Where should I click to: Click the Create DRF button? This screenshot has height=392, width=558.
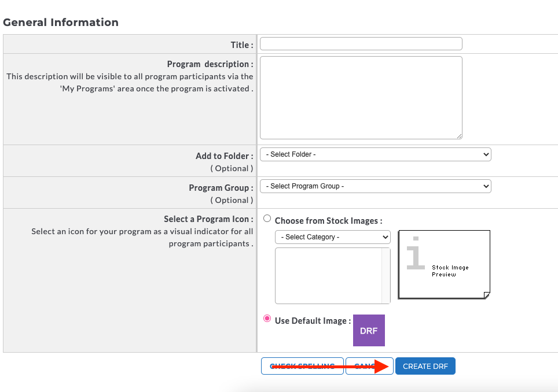425,366
